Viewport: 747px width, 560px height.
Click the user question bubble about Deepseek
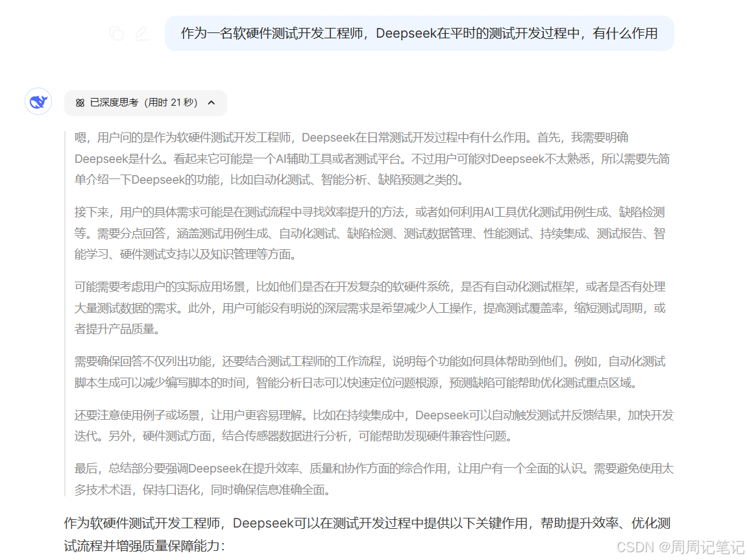click(x=419, y=33)
